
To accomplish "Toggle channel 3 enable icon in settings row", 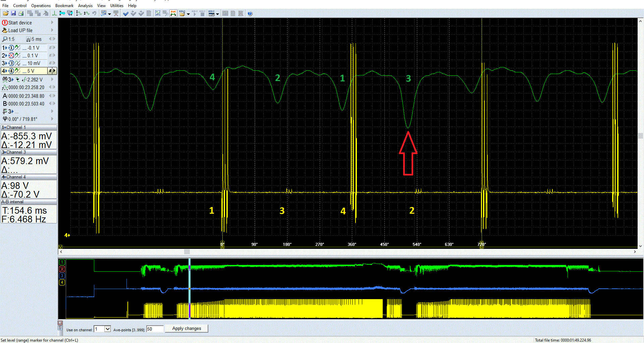I will pos(11,63).
